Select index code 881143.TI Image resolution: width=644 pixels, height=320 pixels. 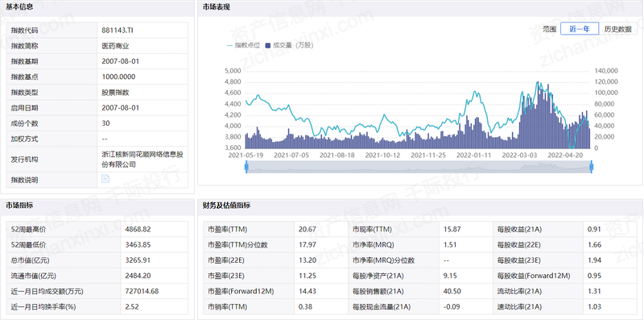118,30
